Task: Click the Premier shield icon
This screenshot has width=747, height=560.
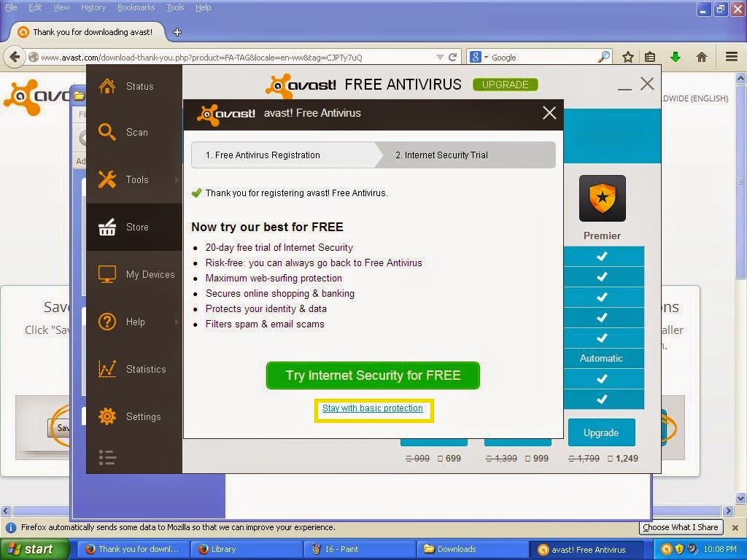Action: coord(602,198)
